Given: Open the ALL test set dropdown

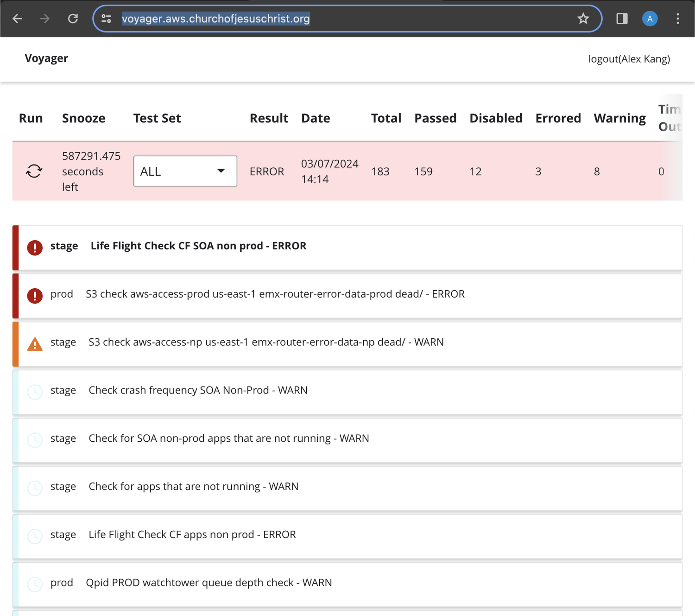Looking at the screenshot, I should pos(185,171).
